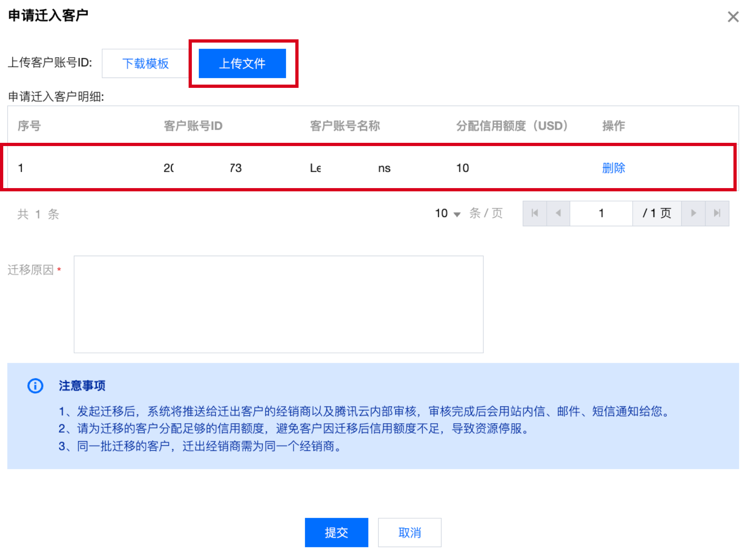Image resolution: width=755 pixels, height=560 pixels.
Task: Click 删除 link in row 1
Action: click(613, 168)
